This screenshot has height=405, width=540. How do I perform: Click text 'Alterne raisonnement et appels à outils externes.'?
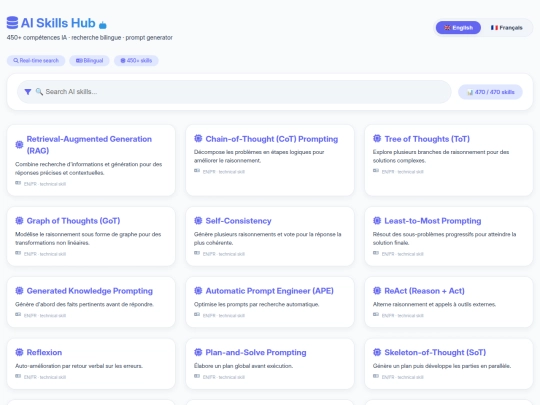tap(434, 304)
